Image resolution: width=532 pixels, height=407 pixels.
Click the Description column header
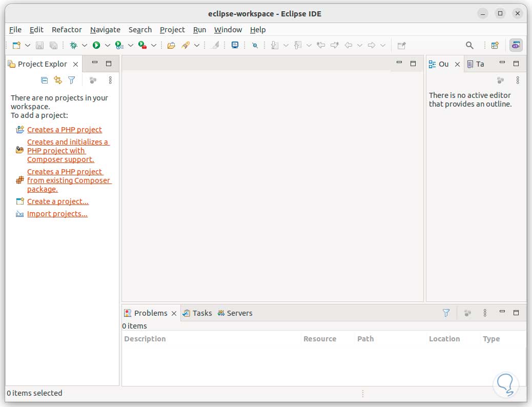point(145,339)
